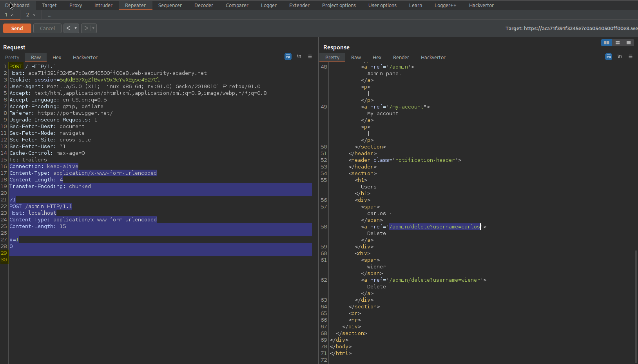Viewport: 638px width, 364px height.
Task: Go forward to the next request in history
Action: (x=86, y=28)
